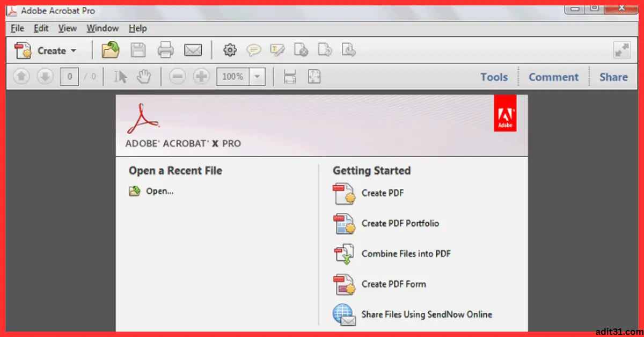Viewport: 644px width, 337px height.
Task: Click the page number input field
Action: pyautogui.click(x=69, y=76)
